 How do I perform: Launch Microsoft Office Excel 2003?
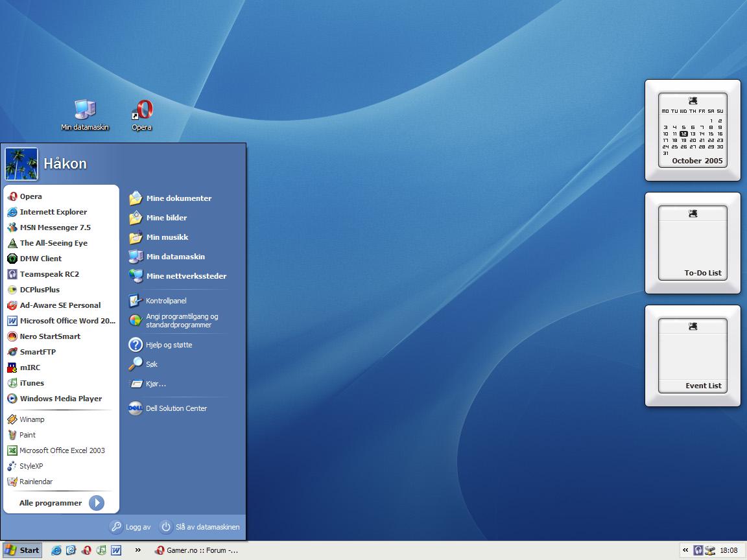(61, 450)
